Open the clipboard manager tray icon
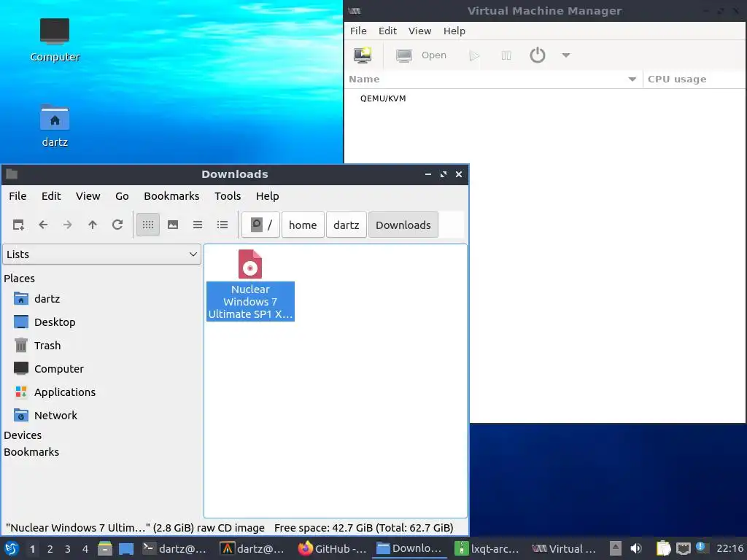Viewport: 747px width, 560px height. click(x=664, y=549)
